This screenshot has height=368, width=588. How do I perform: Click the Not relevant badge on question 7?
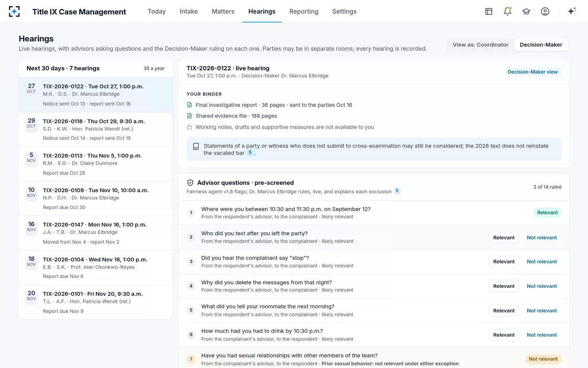[543, 359]
